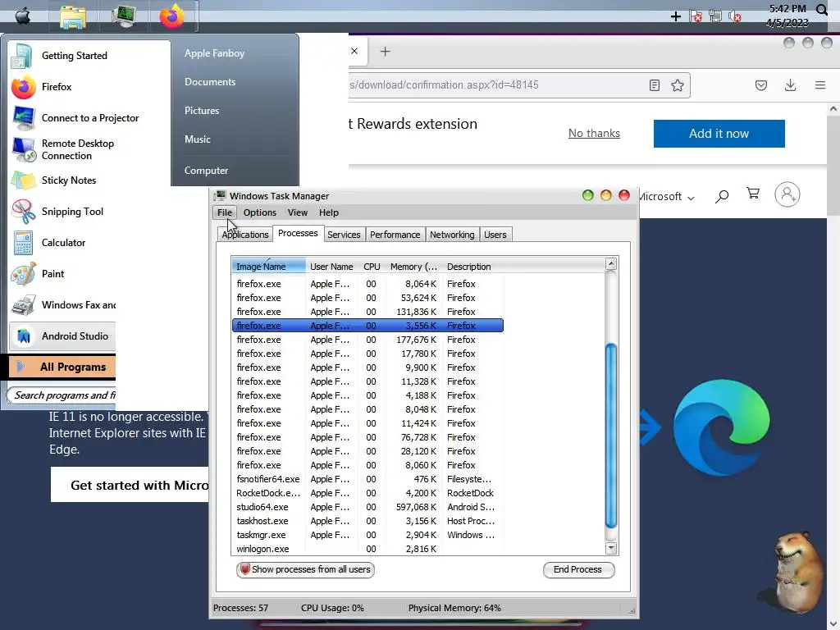This screenshot has width=840, height=630.
Task: Sort processes by CPU column header
Action: pos(372,267)
